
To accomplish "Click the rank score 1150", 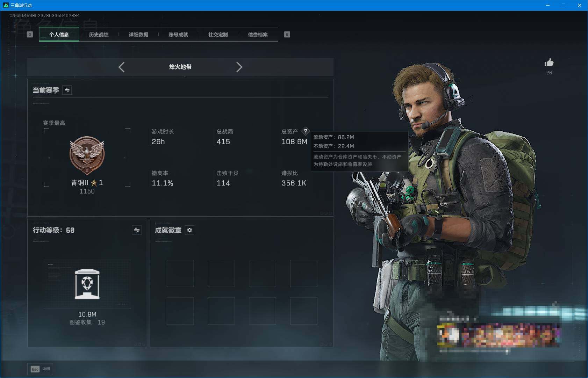I will pos(87,191).
